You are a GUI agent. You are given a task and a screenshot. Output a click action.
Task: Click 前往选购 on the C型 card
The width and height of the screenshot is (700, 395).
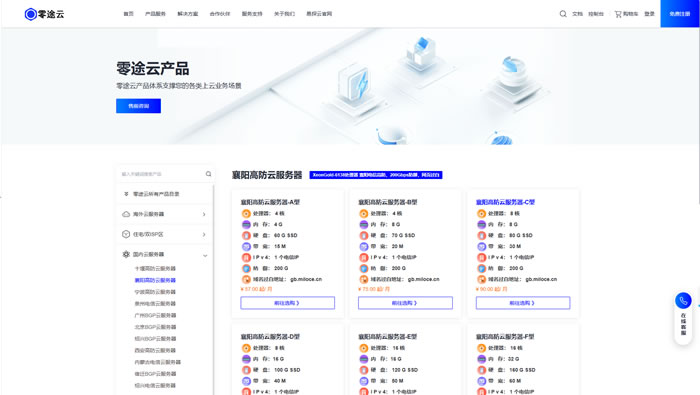[x=523, y=303]
